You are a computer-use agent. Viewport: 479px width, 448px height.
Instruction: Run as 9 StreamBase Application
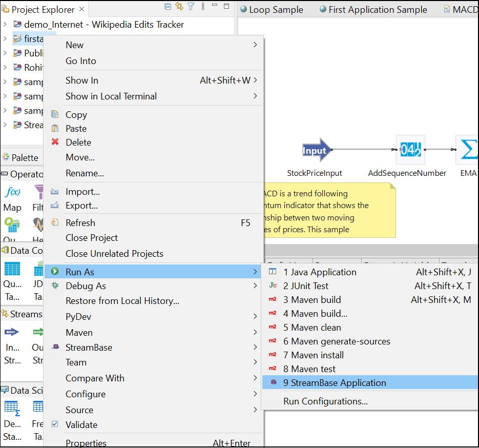point(370,382)
